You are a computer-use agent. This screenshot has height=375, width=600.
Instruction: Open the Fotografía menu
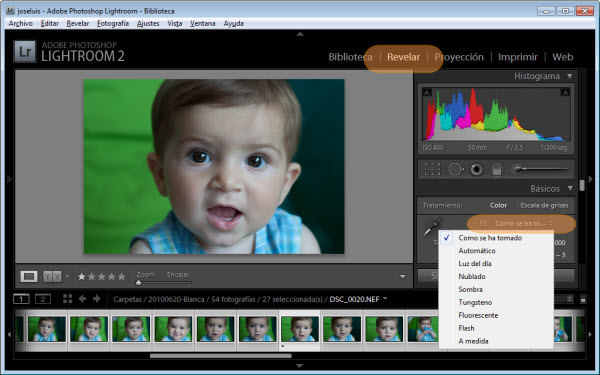(x=113, y=23)
